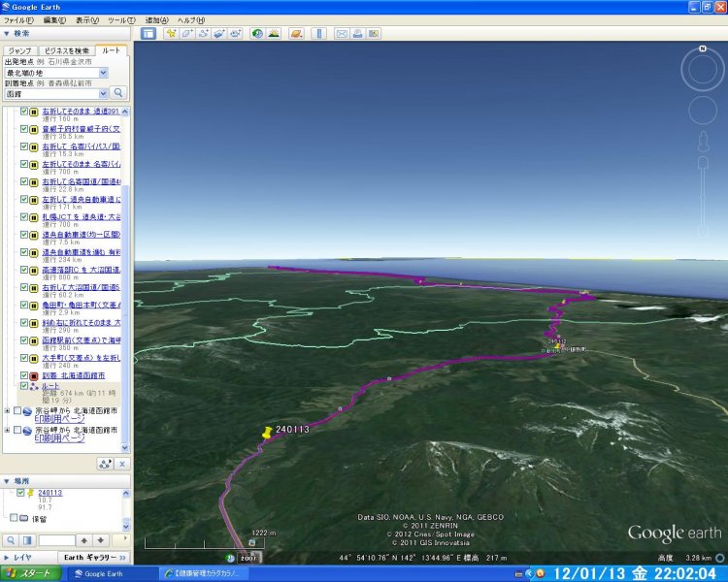Click the print toolbar icon

point(358,33)
